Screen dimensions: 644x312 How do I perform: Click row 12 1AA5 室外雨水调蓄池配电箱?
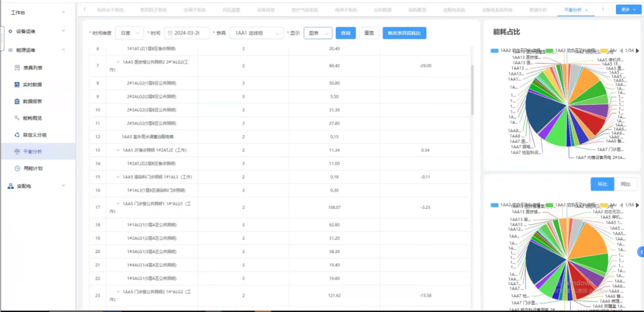279,136
